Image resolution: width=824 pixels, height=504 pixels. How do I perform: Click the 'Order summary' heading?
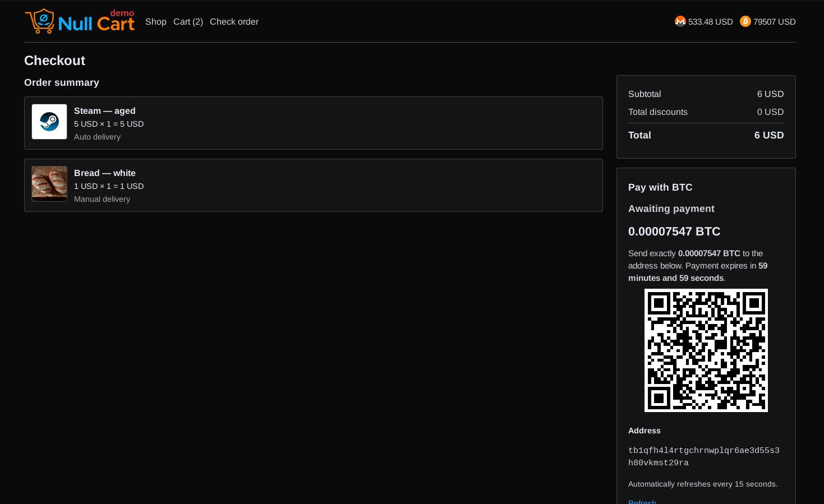(62, 82)
